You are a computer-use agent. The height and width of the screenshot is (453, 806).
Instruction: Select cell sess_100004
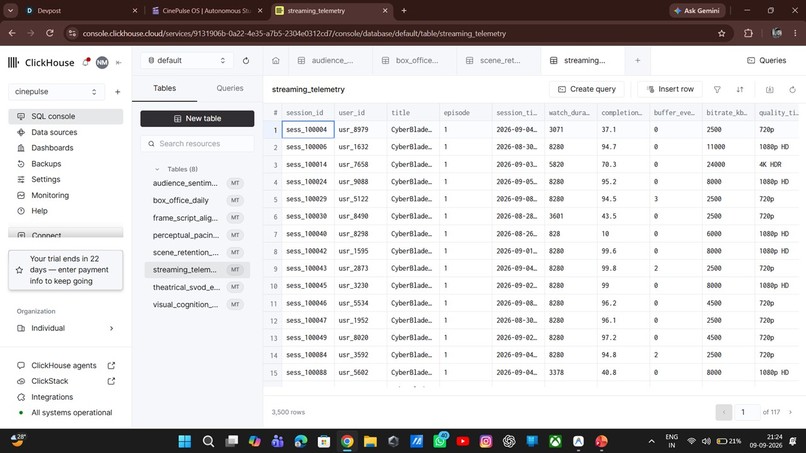pyautogui.click(x=308, y=130)
